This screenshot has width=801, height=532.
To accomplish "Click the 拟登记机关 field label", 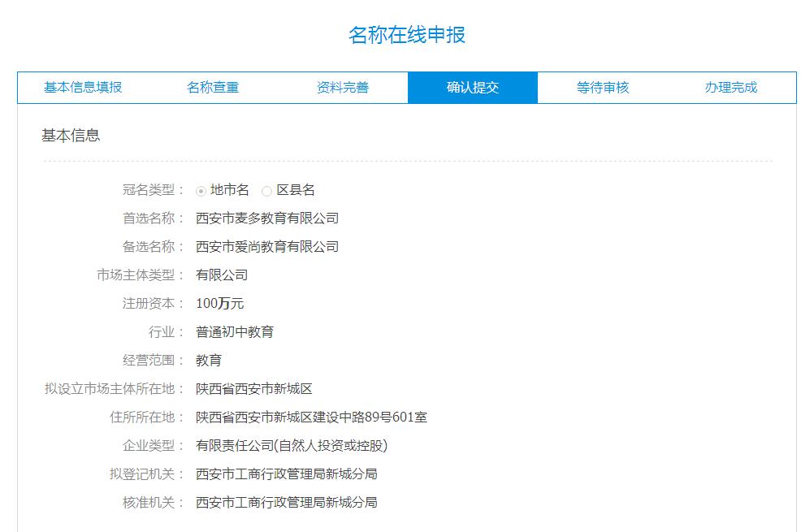I will click(146, 474).
